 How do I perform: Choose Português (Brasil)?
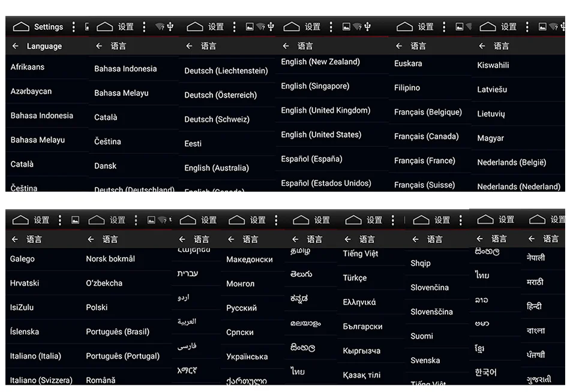pos(118,331)
